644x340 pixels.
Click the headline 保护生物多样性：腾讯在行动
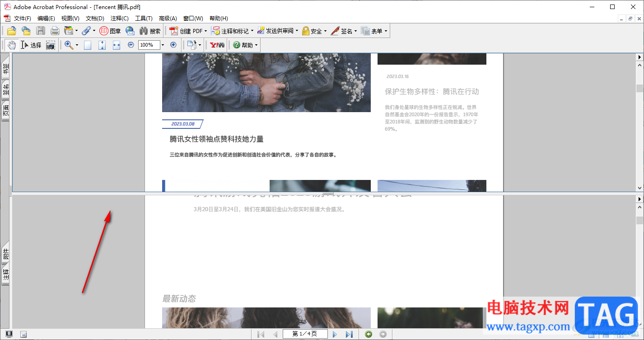pos(432,92)
